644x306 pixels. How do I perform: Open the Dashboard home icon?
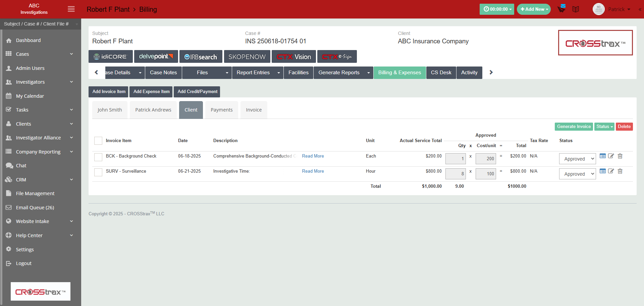9,40
